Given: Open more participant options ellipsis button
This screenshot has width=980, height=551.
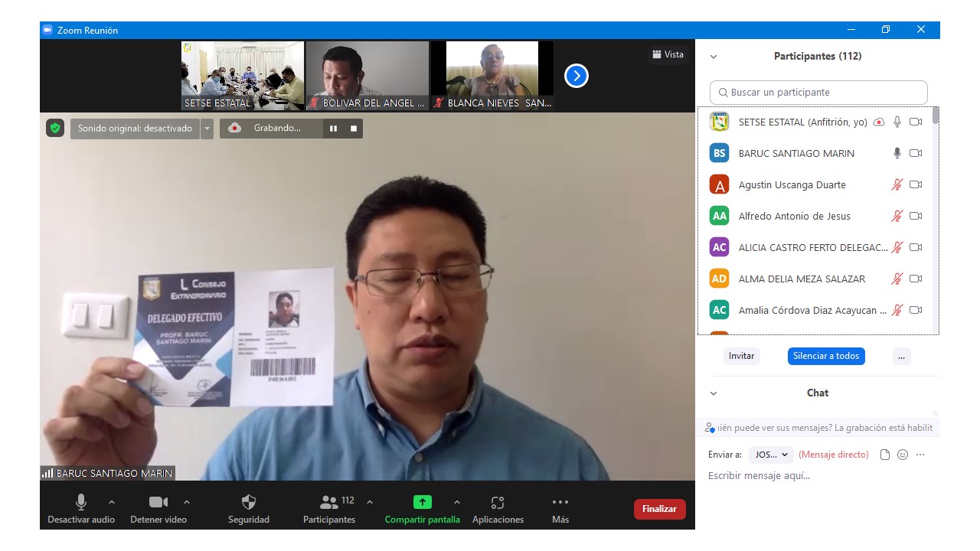Looking at the screenshot, I should pyautogui.click(x=902, y=356).
